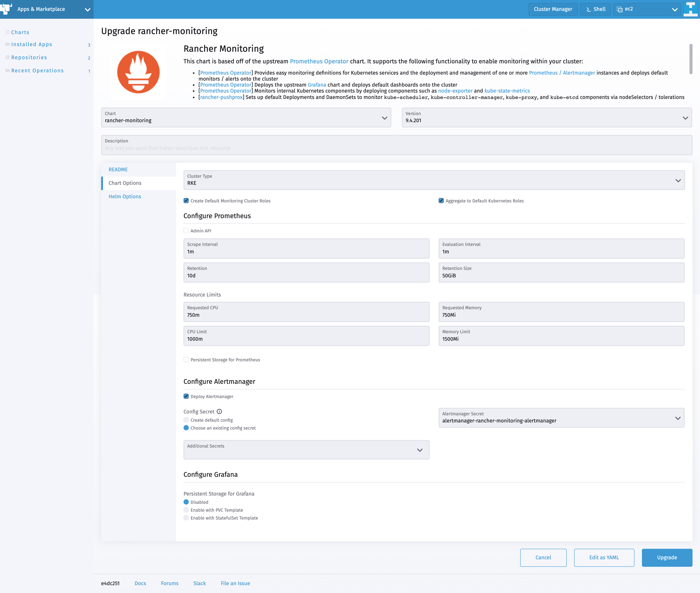Screen dimensions: 700x593
Task: Disable Deploy Alertmanager
Action: pos(186,396)
